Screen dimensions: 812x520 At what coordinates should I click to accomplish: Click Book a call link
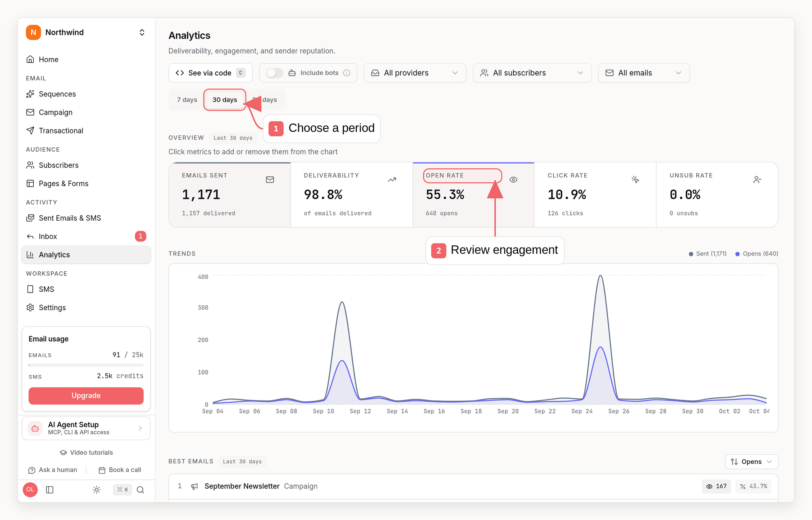[120, 470]
